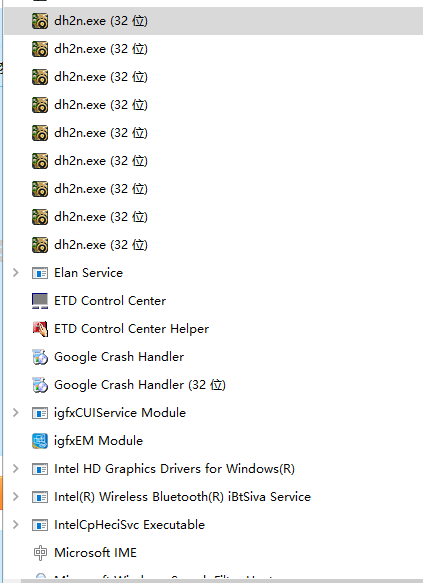
Task: Click the igfxEM Module icon
Action: coord(40,441)
